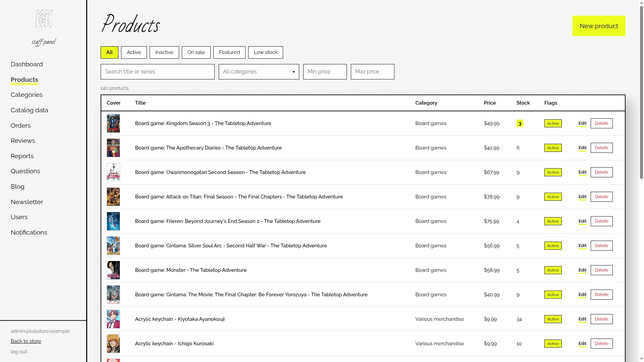The image size is (644, 362).
Task: Open Reviews in sidebar
Action: (23, 141)
